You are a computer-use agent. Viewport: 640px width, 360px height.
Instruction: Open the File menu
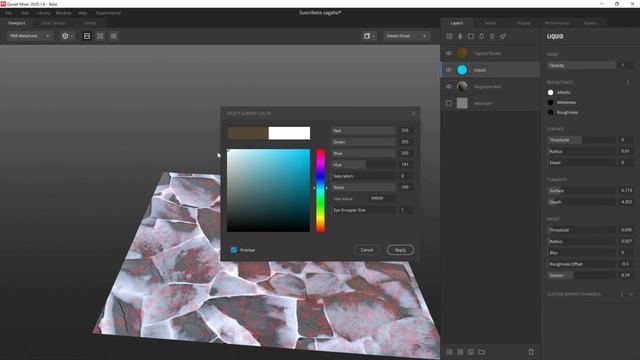pos(9,13)
